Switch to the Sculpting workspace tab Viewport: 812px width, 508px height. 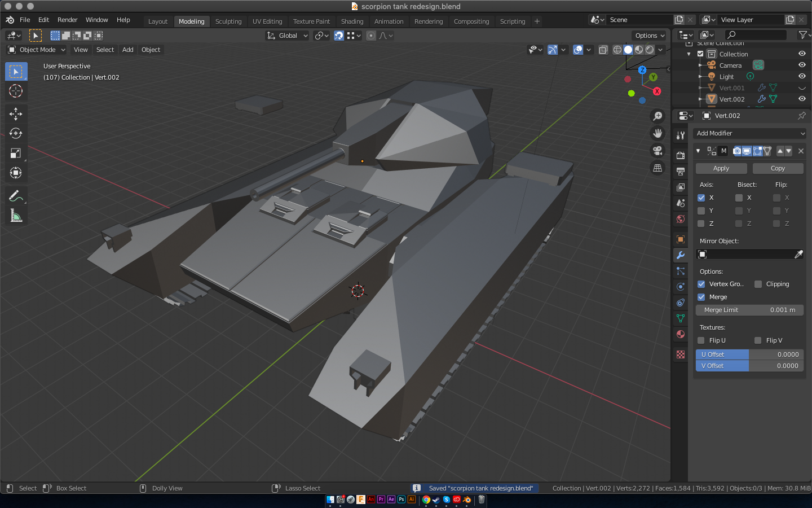pos(228,21)
